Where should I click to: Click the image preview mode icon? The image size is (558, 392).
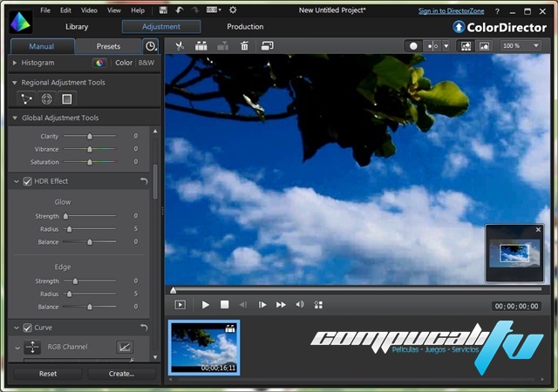[485, 46]
